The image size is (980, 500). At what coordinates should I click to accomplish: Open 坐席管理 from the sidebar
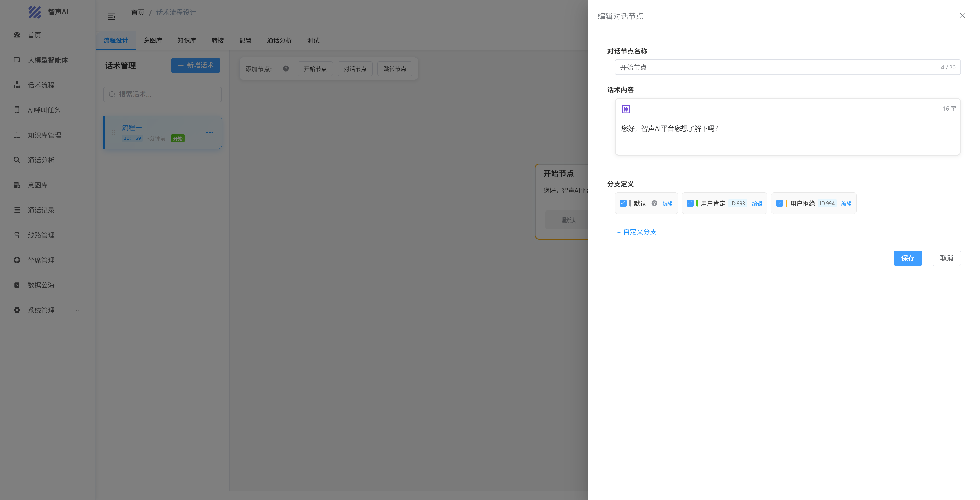(x=41, y=260)
